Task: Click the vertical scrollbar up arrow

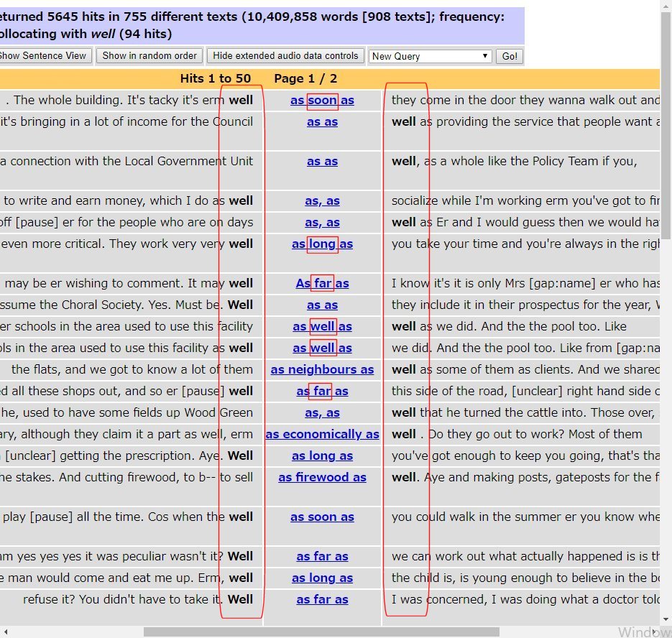Action: click(666, 6)
